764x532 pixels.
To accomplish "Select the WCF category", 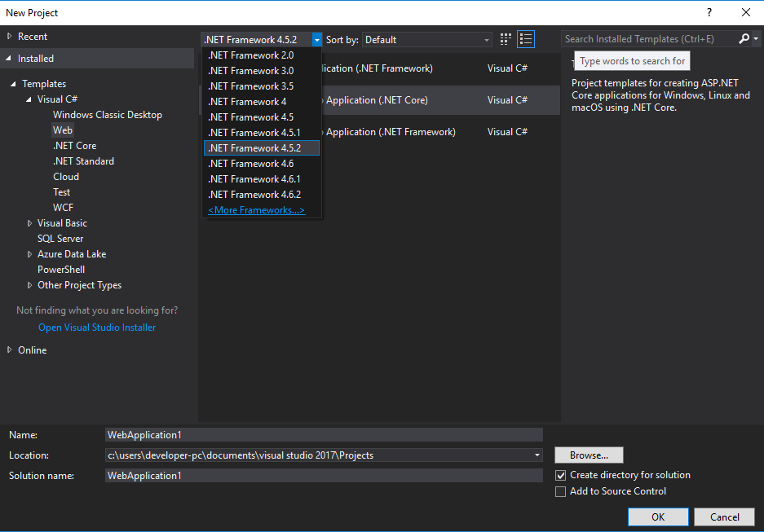I will 63,208.
